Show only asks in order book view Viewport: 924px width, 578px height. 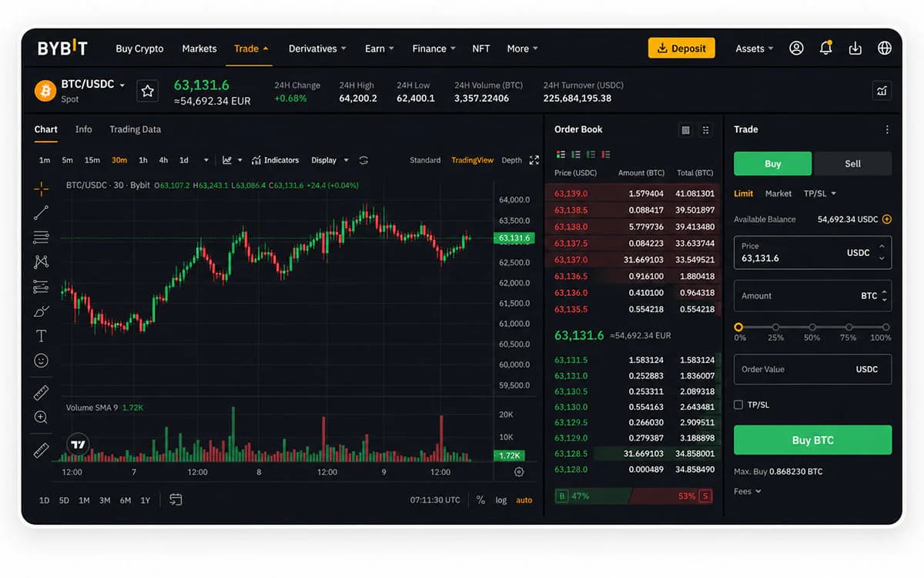click(605, 155)
